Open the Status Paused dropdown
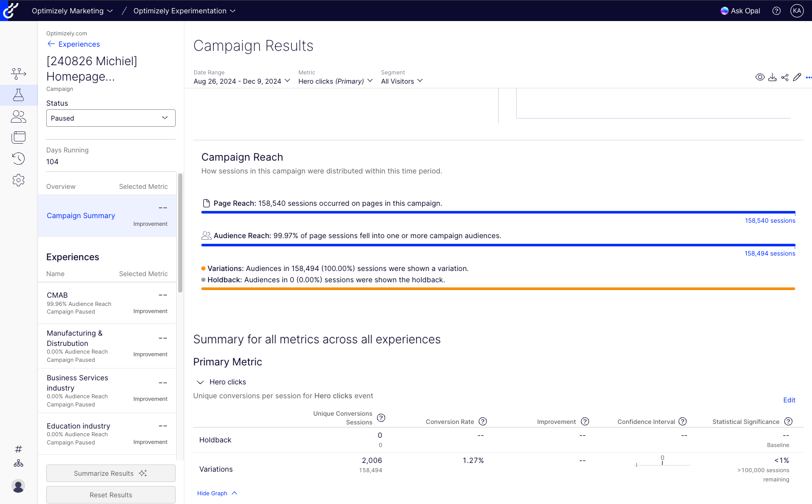 pos(111,118)
